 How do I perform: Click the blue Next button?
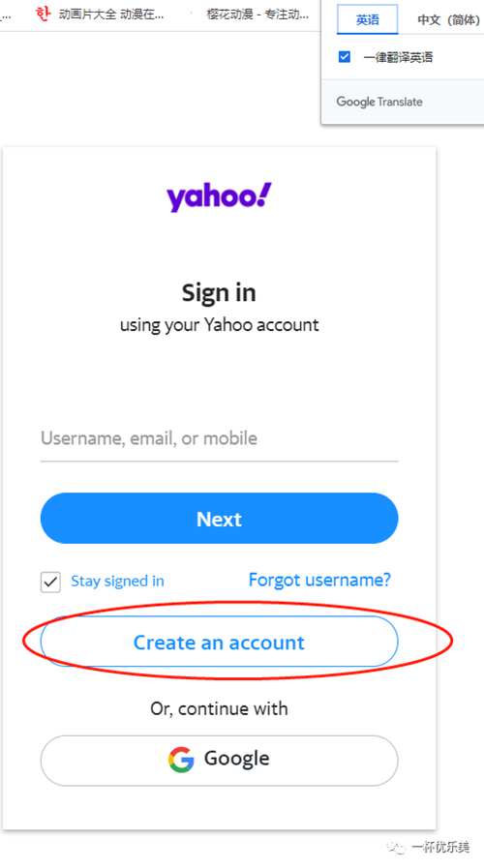[220, 519]
